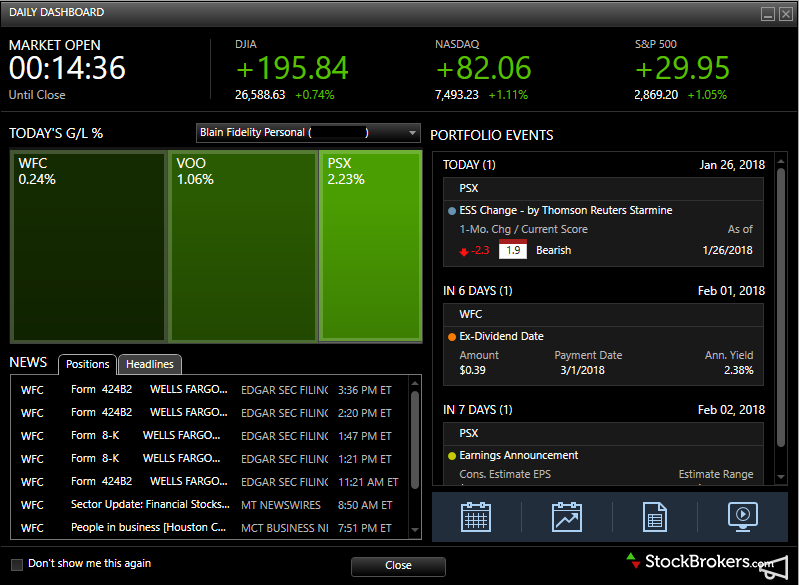Minimize the Daily Dashboard window

pyautogui.click(x=768, y=14)
